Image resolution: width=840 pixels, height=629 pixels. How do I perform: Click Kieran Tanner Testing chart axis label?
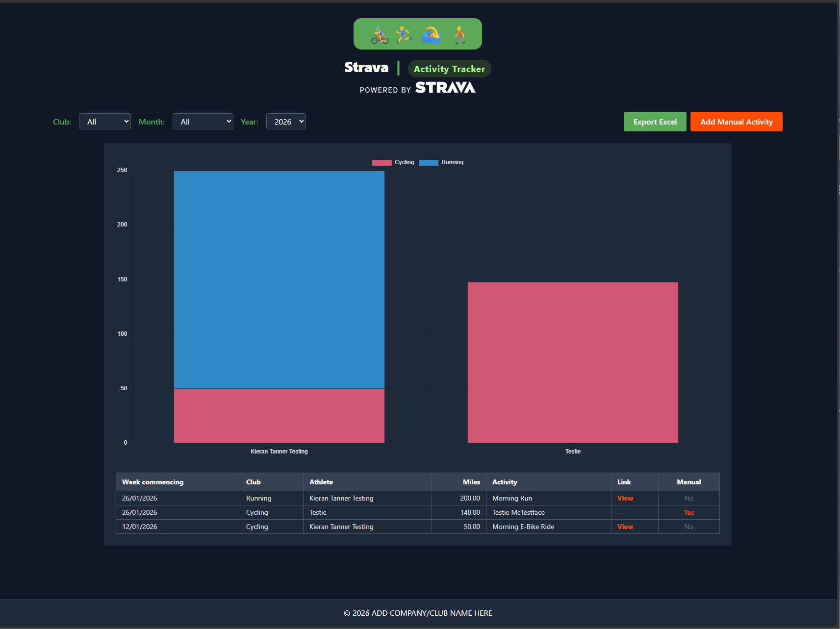[x=279, y=452]
